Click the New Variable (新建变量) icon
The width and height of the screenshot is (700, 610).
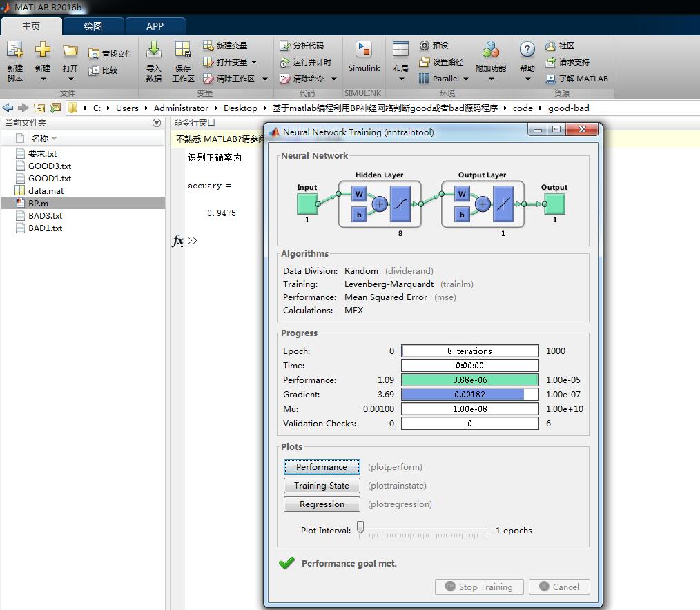[208, 46]
